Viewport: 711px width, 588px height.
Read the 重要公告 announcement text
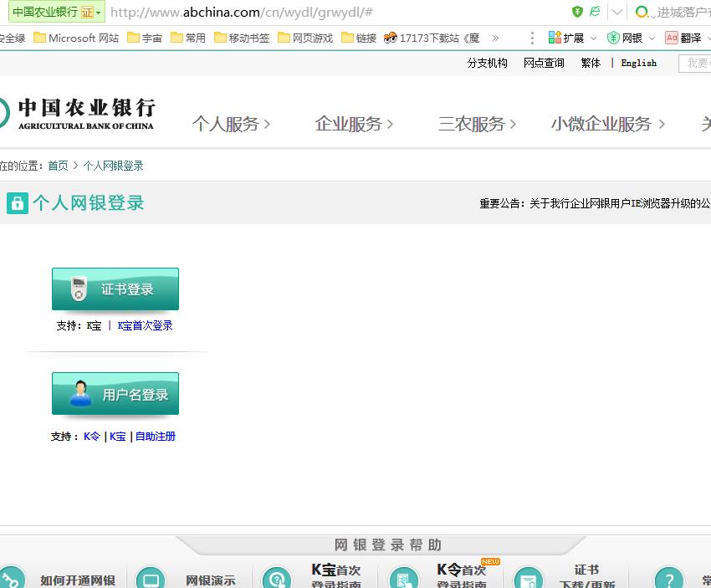tap(595, 203)
